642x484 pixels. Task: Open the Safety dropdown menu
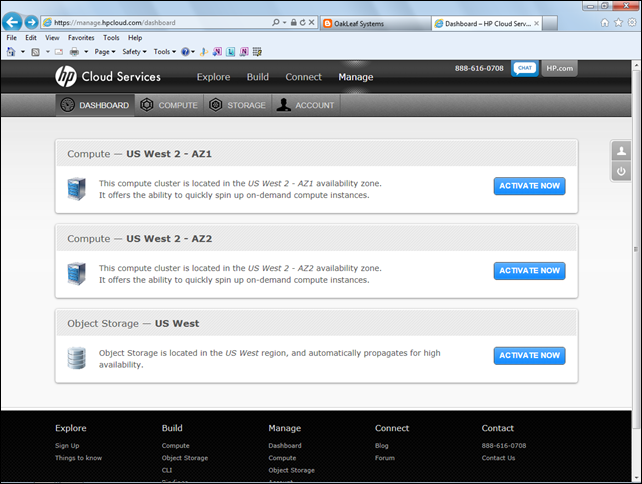click(134, 52)
